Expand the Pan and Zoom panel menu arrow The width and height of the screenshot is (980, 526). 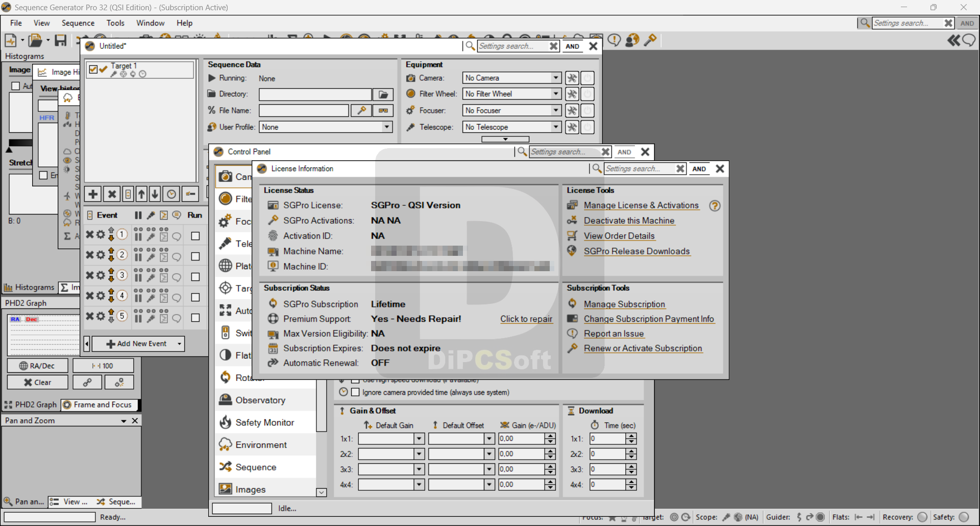[x=124, y=421]
